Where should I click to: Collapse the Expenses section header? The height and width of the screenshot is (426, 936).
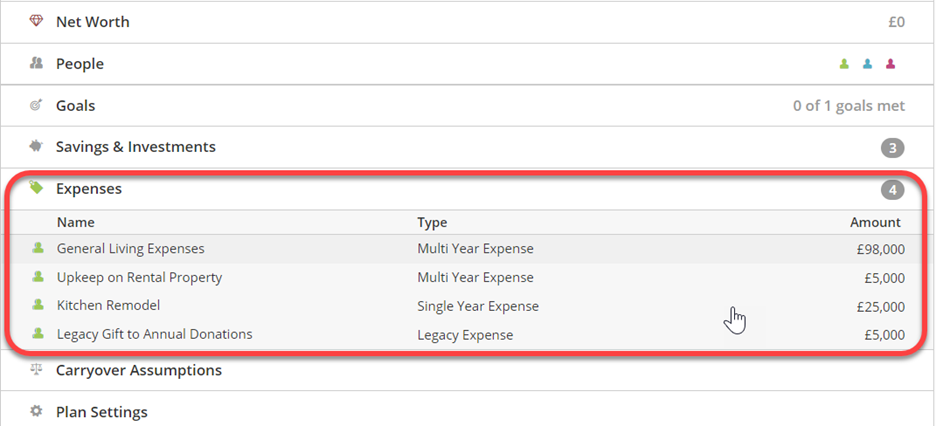pyautogui.click(x=468, y=189)
